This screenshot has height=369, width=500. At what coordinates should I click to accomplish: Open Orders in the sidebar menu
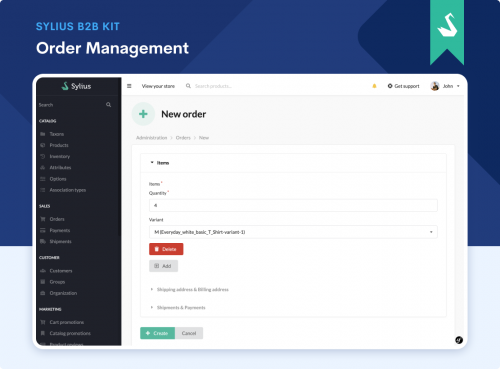click(57, 219)
